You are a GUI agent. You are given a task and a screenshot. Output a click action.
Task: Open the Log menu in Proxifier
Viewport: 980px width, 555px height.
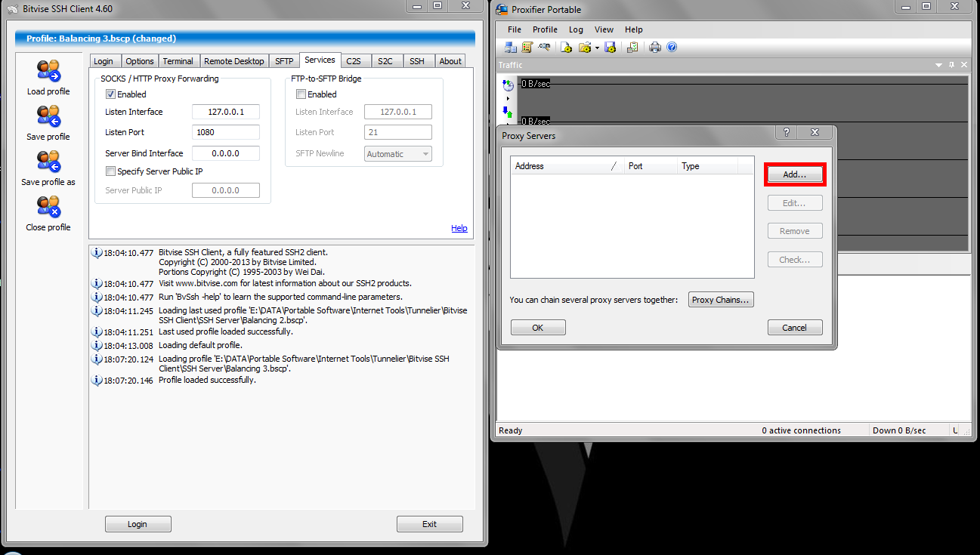pos(576,29)
